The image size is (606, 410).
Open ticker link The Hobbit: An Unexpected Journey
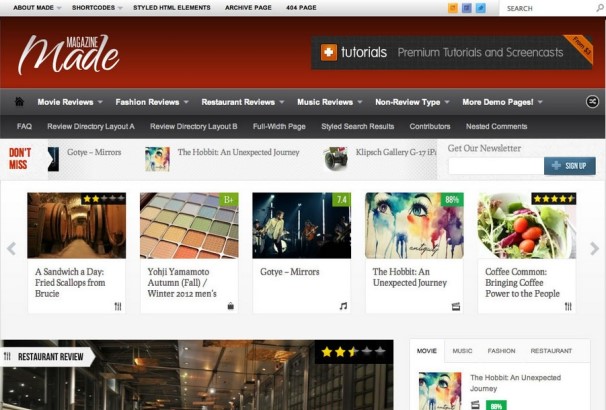tap(238, 152)
